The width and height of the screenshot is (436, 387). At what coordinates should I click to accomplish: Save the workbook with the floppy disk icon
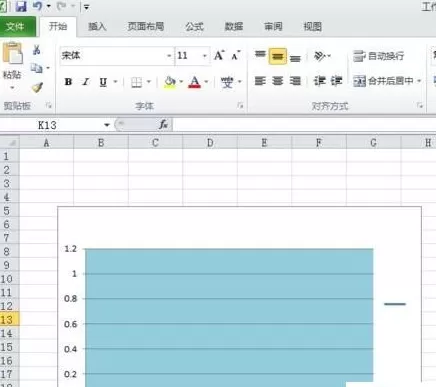click(x=21, y=6)
